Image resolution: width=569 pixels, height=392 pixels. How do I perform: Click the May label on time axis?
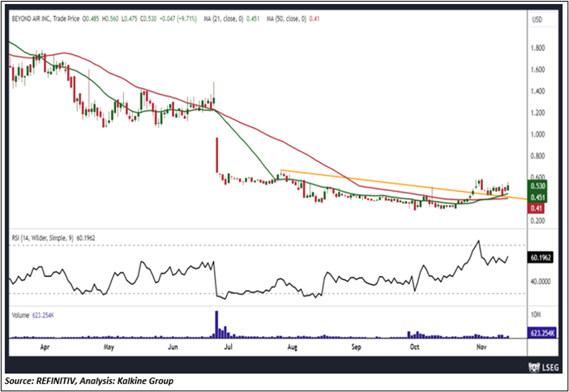point(109,347)
